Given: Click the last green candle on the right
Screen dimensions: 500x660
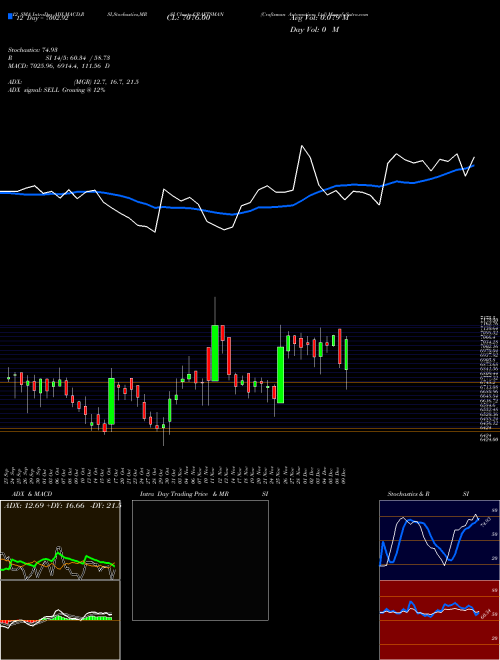Looking at the screenshot, I should click(x=346, y=354).
